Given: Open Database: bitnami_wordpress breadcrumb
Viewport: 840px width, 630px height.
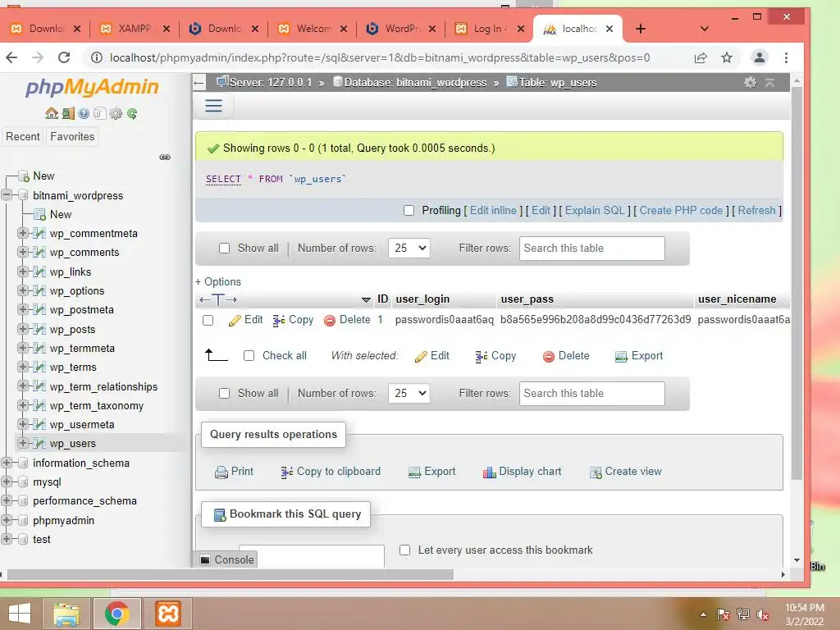Looking at the screenshot, I should pyautogui.click(x=414, y=83).
